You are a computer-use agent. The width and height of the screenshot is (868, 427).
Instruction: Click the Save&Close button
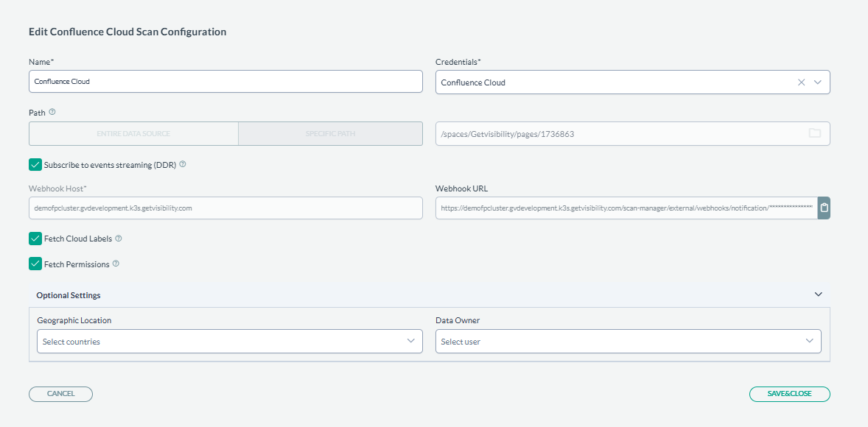tap(789, 394)
